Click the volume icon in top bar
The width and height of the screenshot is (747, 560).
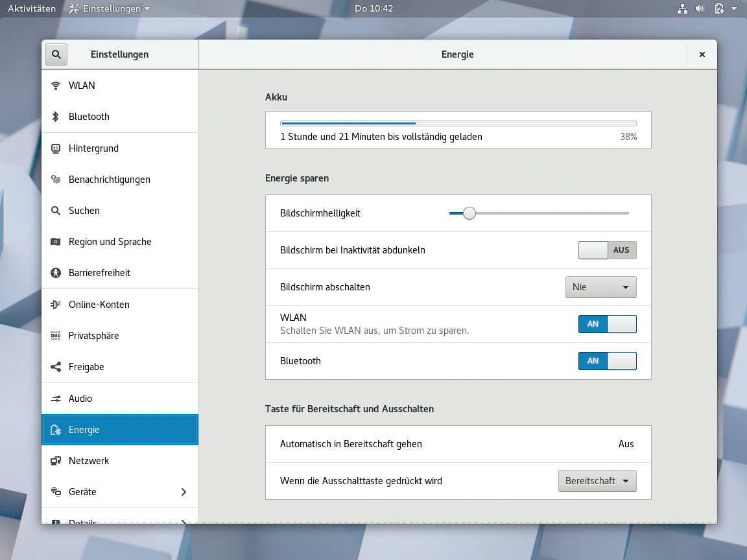click(700, 8)
